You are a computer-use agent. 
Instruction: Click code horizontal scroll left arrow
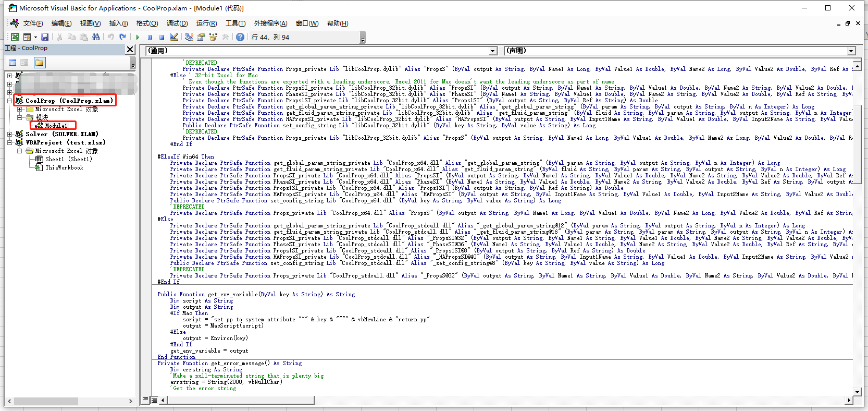click(163, 400)
